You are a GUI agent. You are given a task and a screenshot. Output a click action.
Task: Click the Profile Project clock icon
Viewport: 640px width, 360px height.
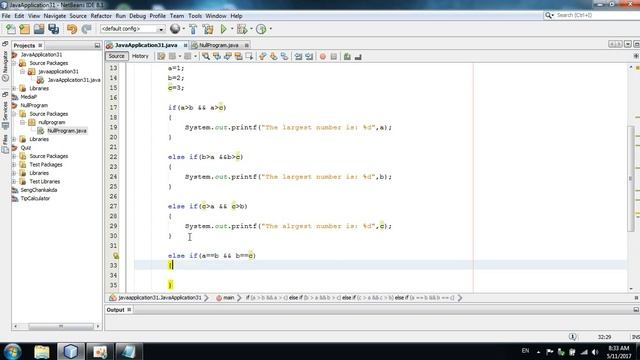tap(261, 29)
